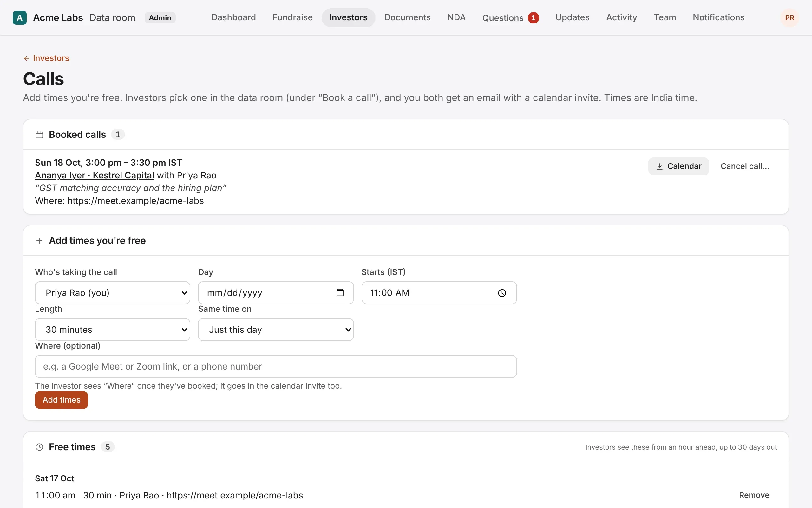Click the back arrow next to Investors

click(x=27, y=58)
